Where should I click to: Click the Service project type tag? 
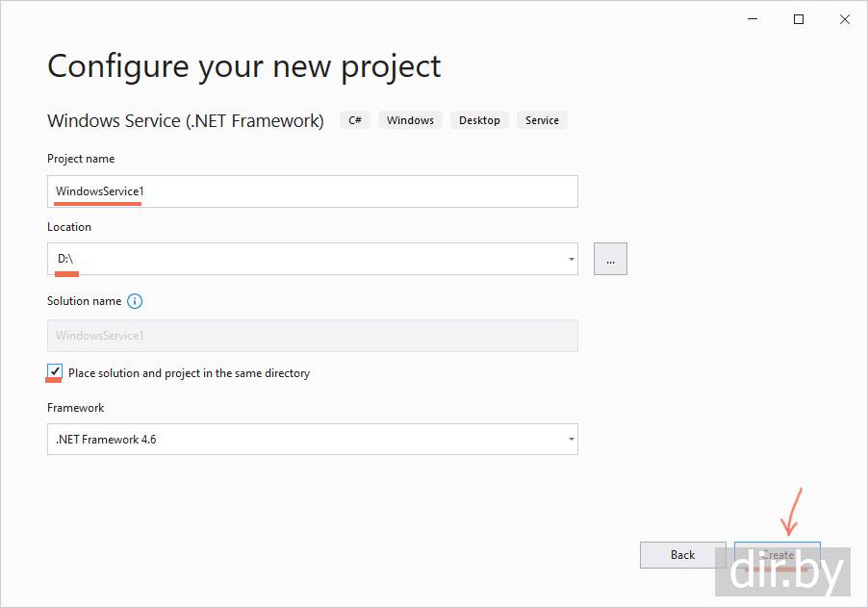tap(542, 120)
